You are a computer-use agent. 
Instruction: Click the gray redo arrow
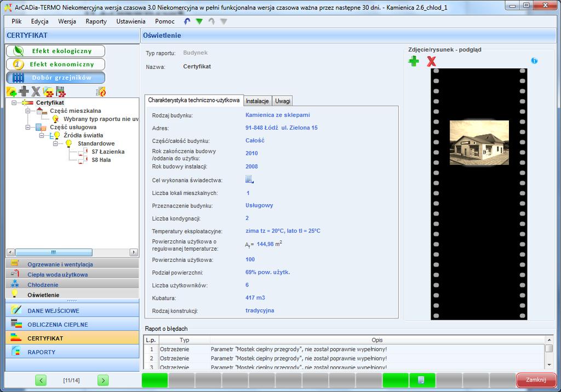tap(211, 21)
